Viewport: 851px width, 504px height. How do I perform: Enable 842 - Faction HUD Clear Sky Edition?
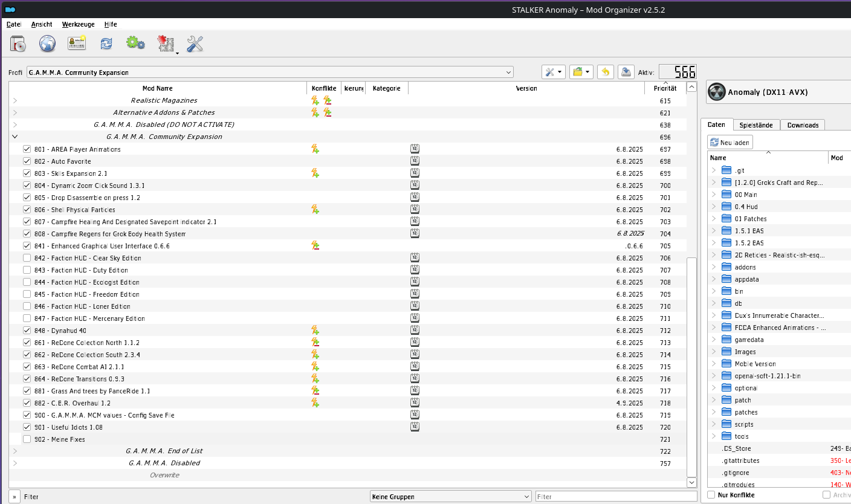click(27, 257)
